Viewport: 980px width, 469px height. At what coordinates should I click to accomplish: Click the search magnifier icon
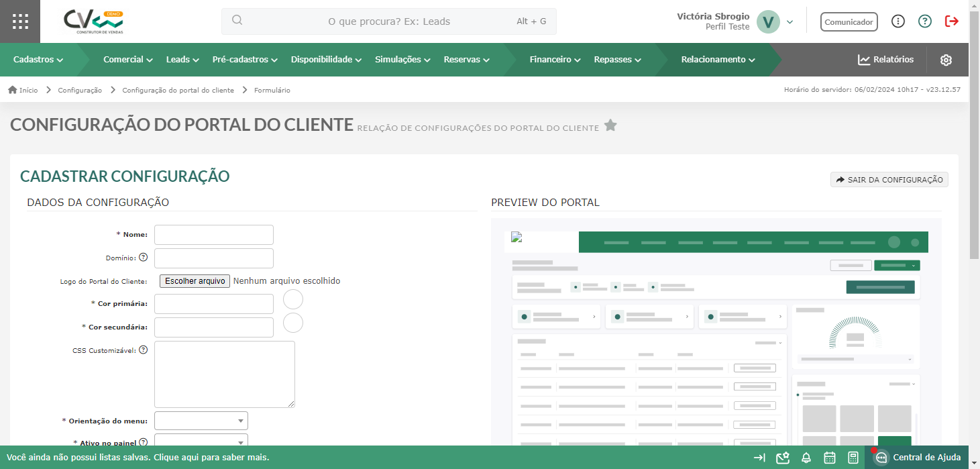click(x=237, y=20)
